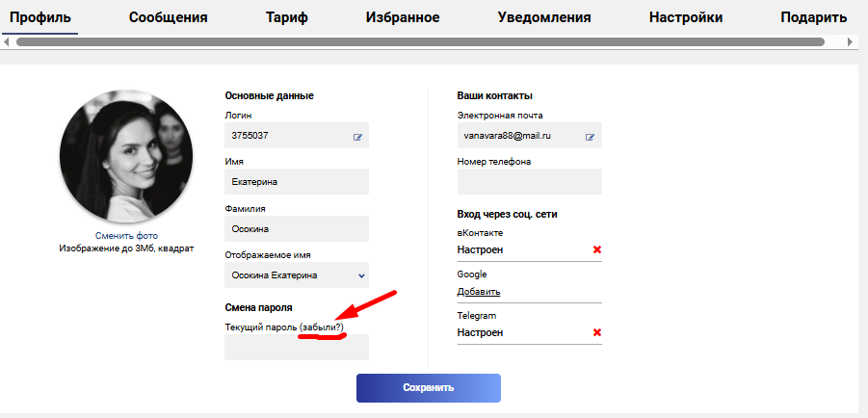Switch to Сообщения tab
The width and height of the screenshot is (868, 418).
point(169,17)
